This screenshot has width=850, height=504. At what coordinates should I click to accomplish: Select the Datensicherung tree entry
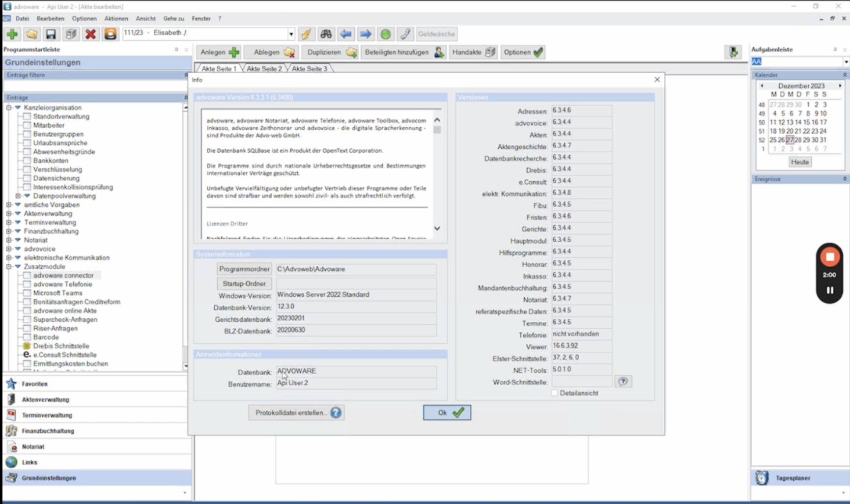pyautogui.click(x=56, y=178)
